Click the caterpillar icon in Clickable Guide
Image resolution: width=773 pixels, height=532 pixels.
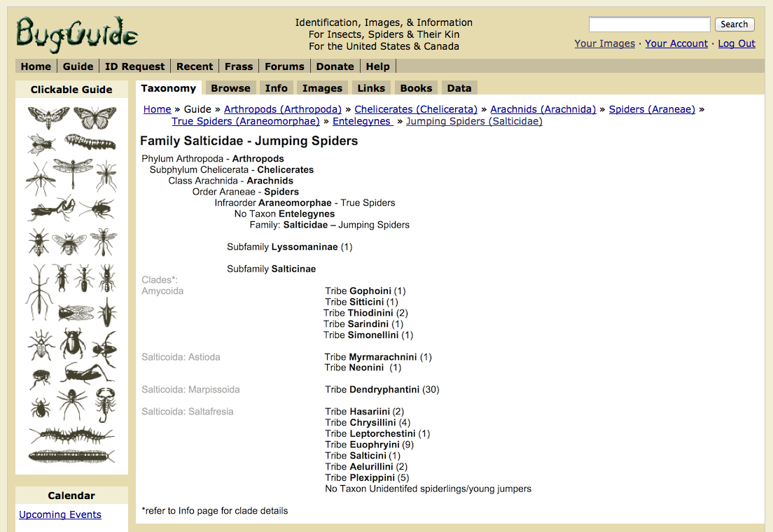coord(90,142)
